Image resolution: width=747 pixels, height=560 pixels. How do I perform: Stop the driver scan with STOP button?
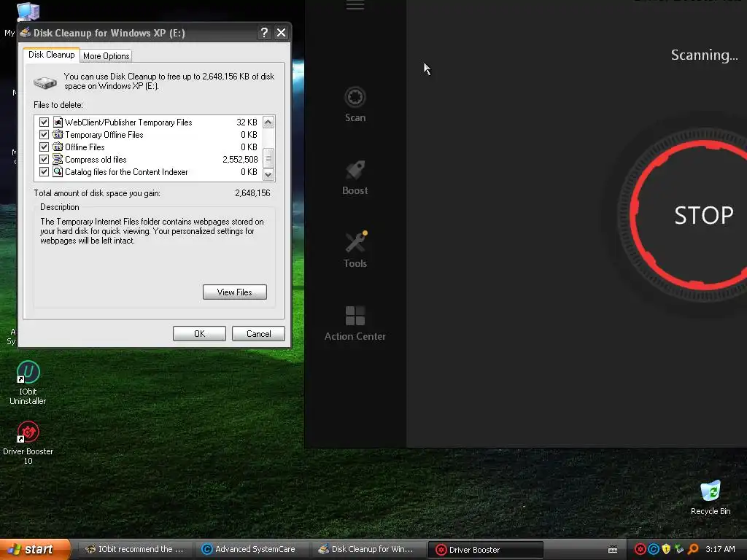click(x=703, y=215)
